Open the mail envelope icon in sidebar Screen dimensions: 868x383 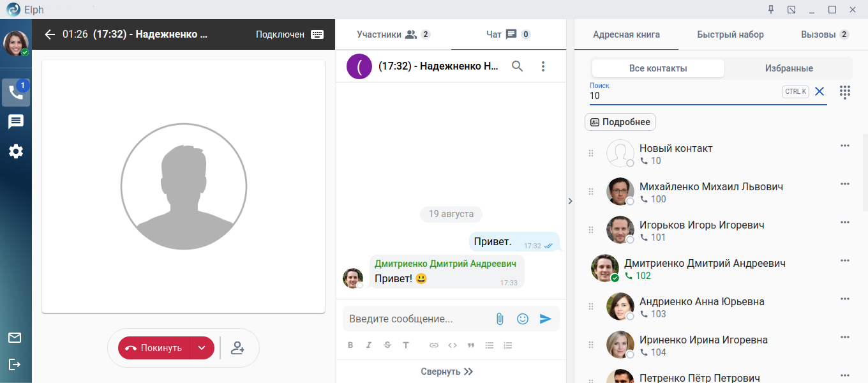tap(15, 338)
